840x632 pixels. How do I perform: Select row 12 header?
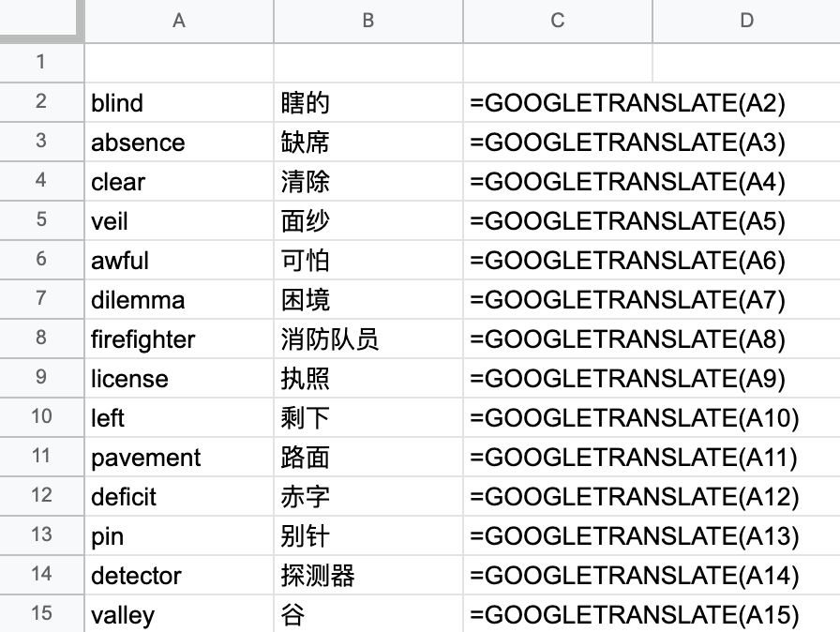coord(41,495)
